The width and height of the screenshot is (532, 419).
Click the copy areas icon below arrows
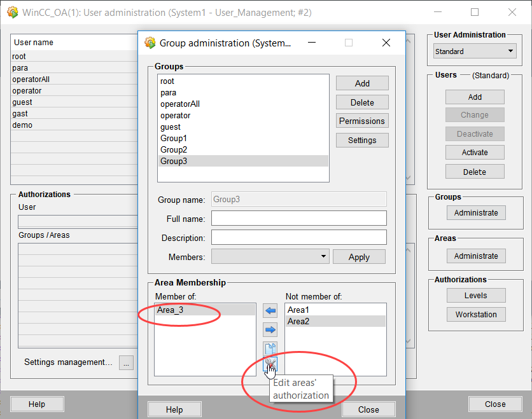270,348
